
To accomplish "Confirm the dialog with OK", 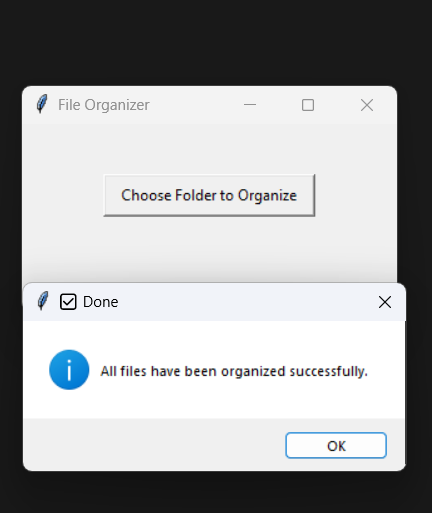I will (x=336, y=445).
